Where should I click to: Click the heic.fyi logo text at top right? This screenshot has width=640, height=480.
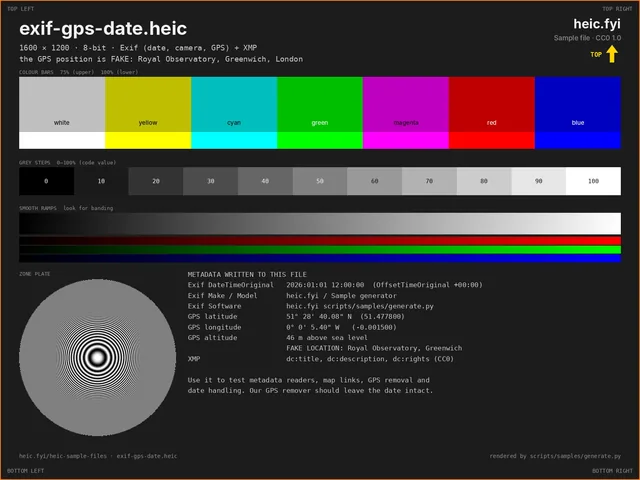(x=597, y=24)
